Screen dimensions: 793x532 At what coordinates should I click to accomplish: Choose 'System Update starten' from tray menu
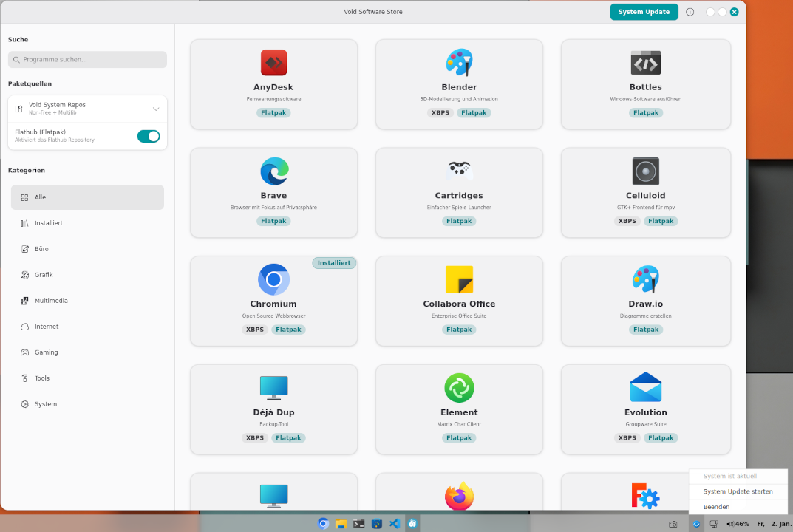738,491
